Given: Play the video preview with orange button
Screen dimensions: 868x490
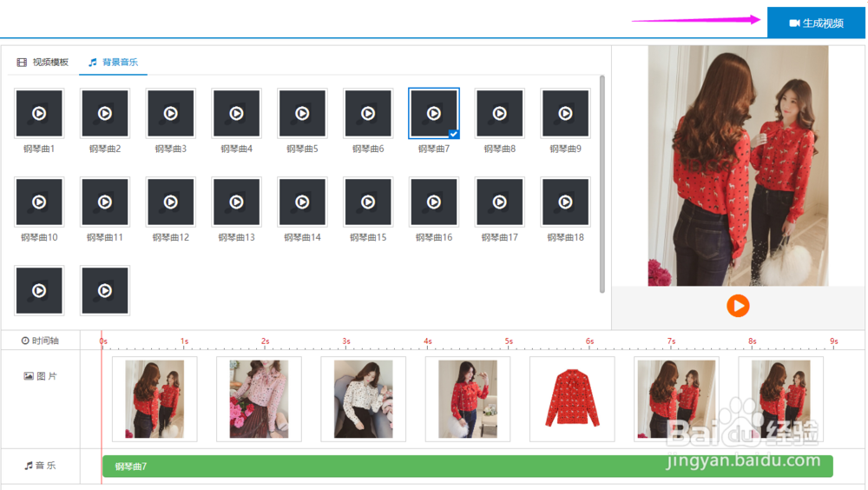Looking at the screenshot, I should pyautogui.click(x=738, y=306).
